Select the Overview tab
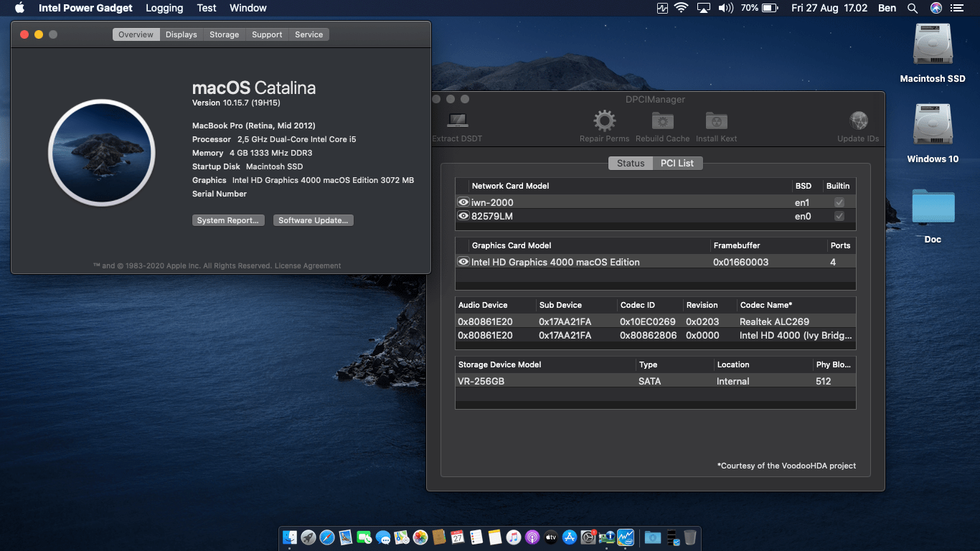This screenshot has height=551, width=980. coord(136,34)
